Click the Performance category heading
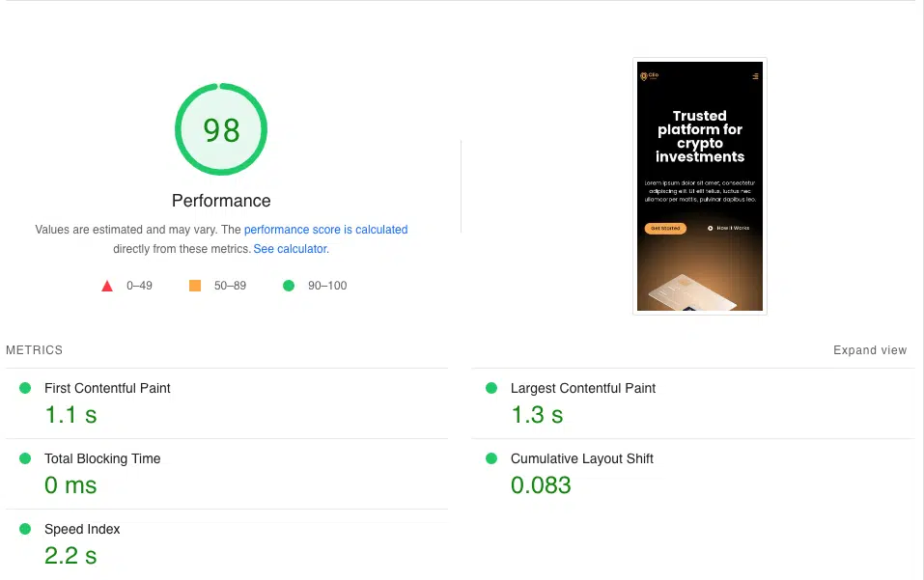924x580 pixels. tap(221, 201)
